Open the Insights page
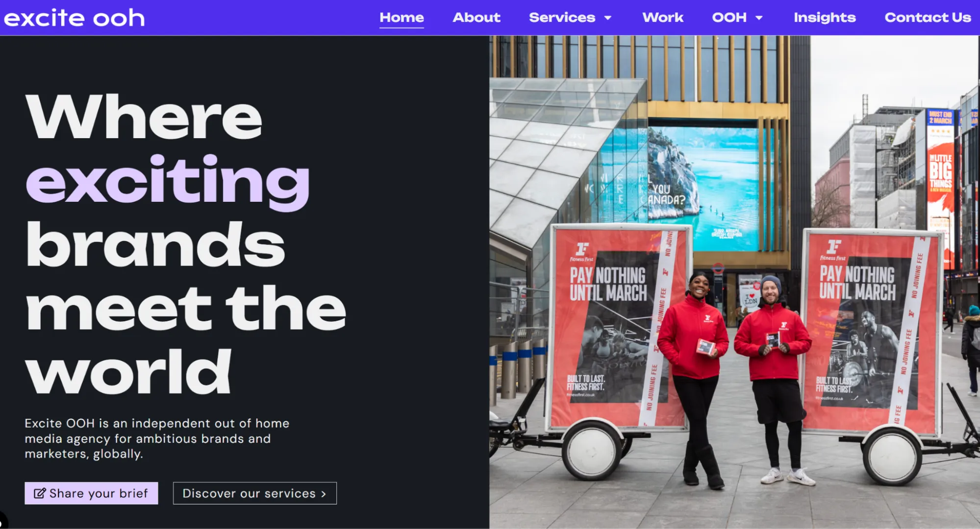The width and height of the screenshot is (980, 529). click(825, 18)
